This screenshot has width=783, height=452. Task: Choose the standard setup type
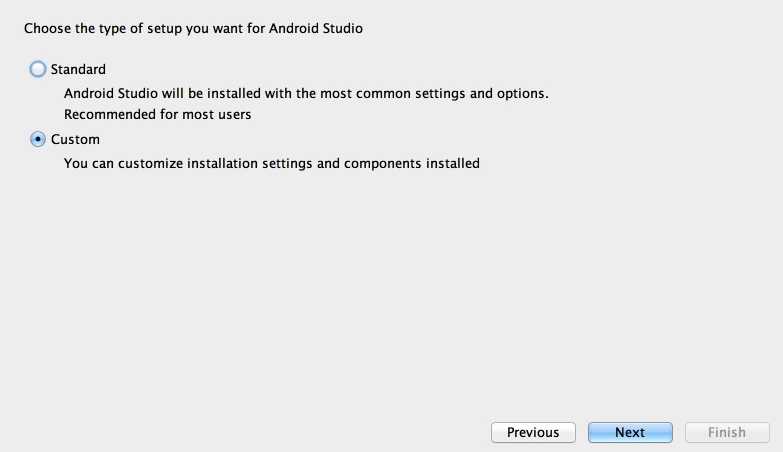tap(38, 69)
